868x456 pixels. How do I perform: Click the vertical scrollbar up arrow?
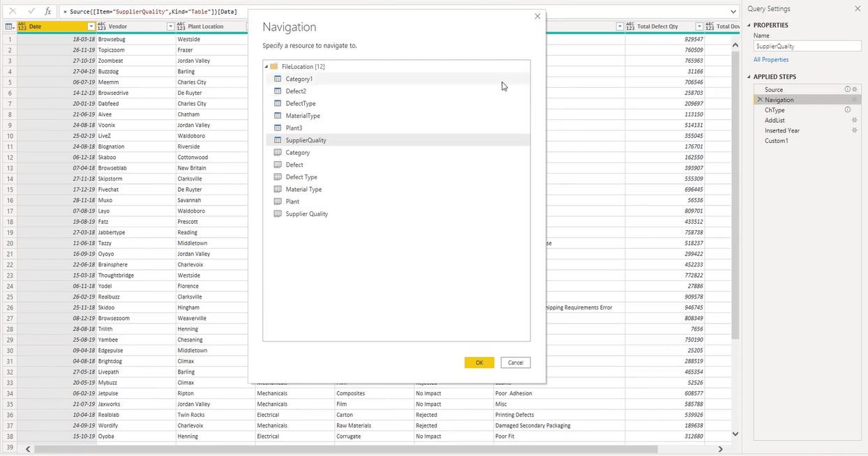click(x=735, y=45)
